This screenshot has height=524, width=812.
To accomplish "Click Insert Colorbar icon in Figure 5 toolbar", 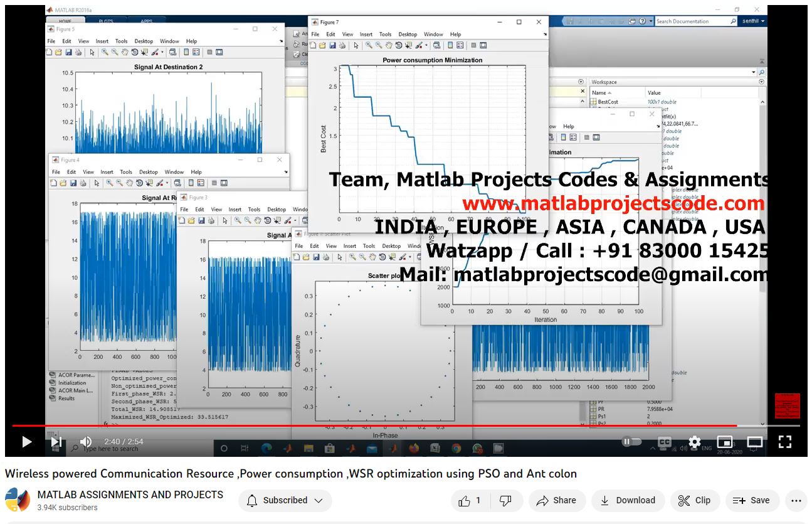I will coord(186,52).
